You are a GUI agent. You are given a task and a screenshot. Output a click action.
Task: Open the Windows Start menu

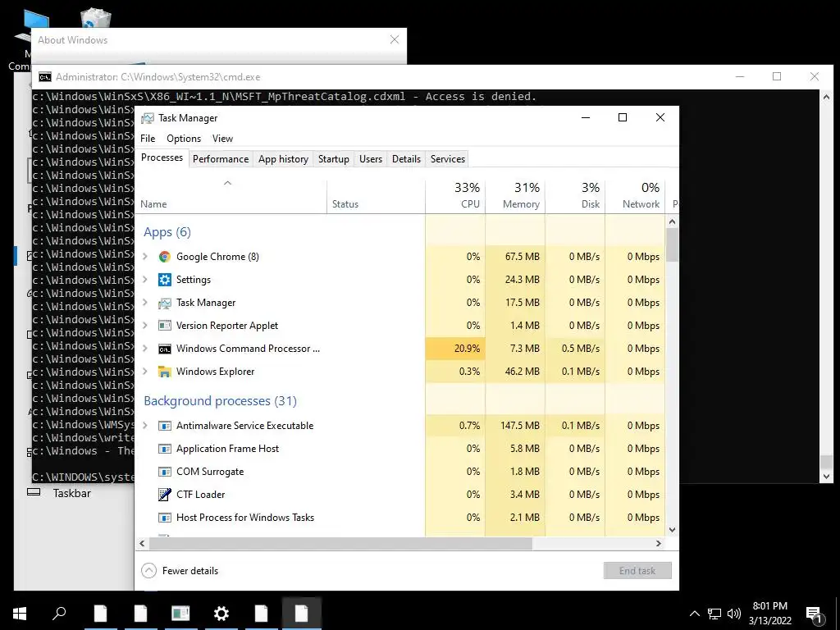pyautogui.click(x=20, y=613)
